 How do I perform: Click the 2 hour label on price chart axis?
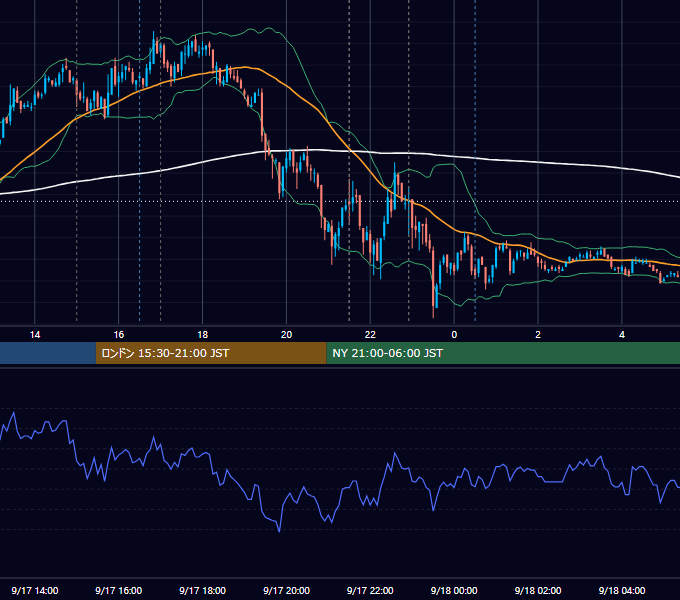[x=538, y=335]
